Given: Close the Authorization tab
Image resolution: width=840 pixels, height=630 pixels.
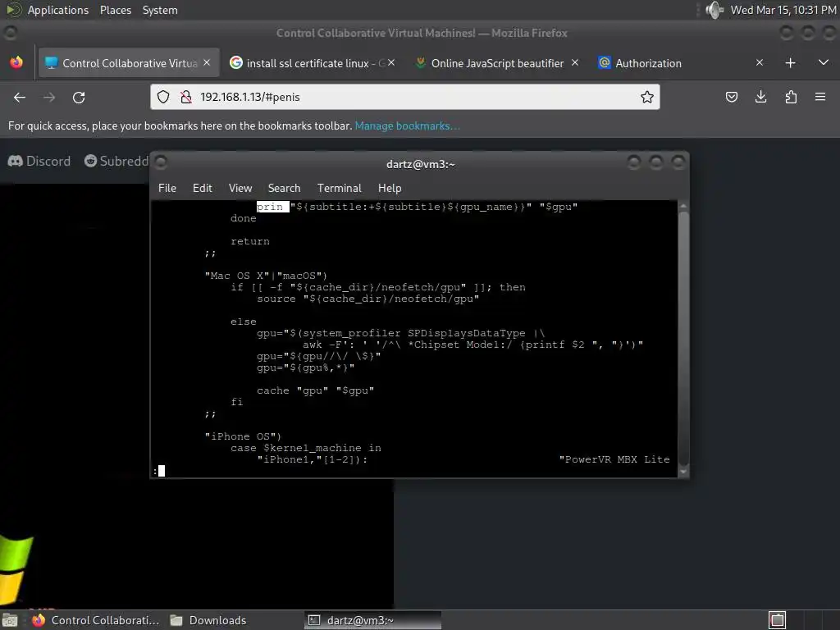Looking at the screenshot, I should (759, 62).
